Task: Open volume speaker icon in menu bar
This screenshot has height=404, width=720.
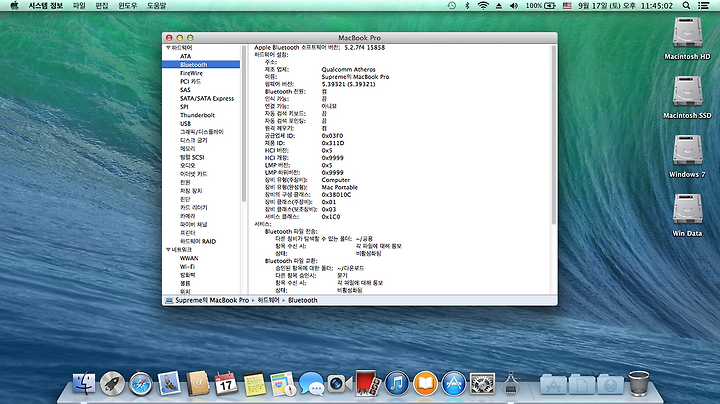Action: coord(514,6)
